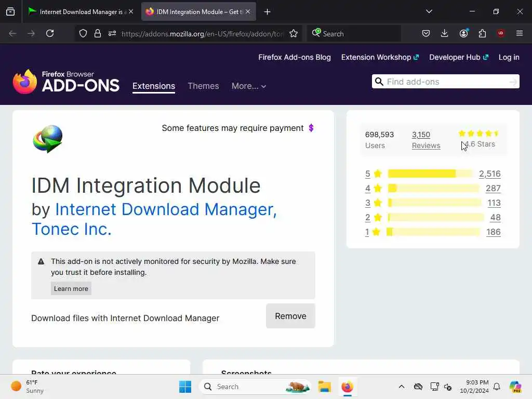Go to Firefox Browser Add-ons home logo
Screen dimensions: 532x399
click(66, 82)
